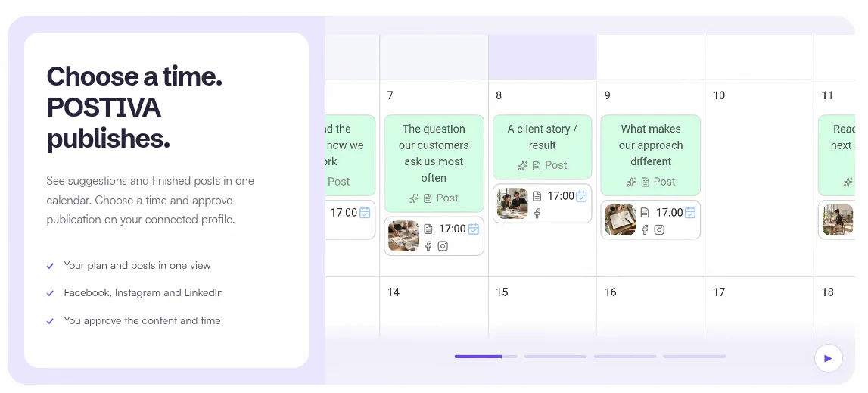Click the Instagram icon on day 7 post
Image resolution: width=868 pixels, height=393 pixels.
click(443, 246)
